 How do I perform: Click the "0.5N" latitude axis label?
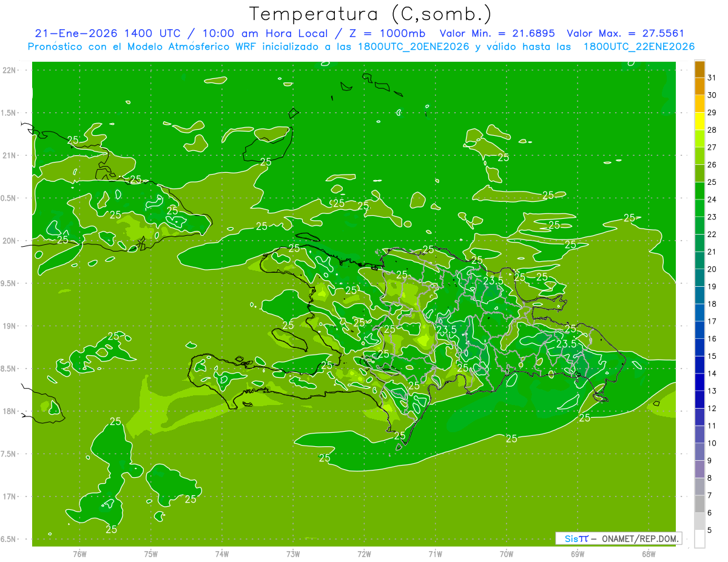coord(9,198)
